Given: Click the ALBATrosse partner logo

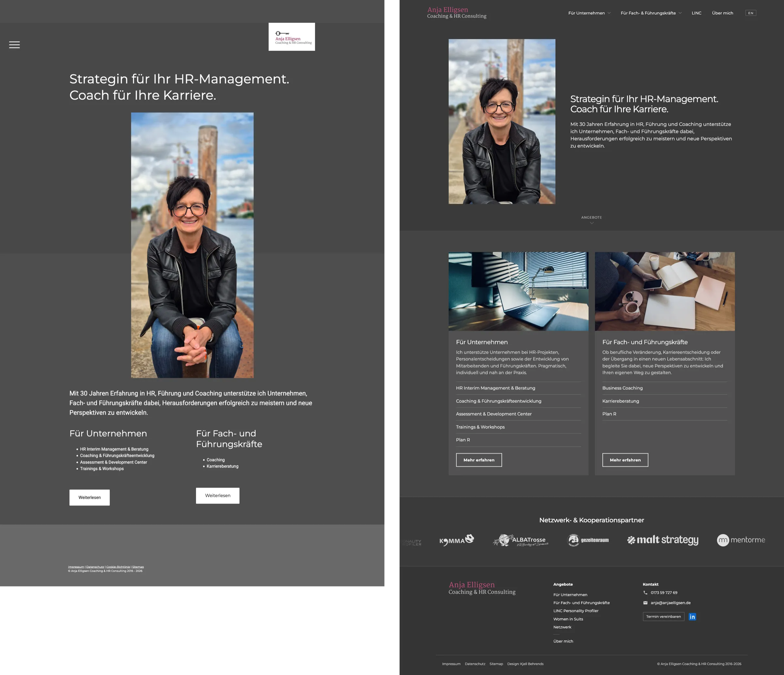Looking at the screenshot, I should [x=521, y=540].
